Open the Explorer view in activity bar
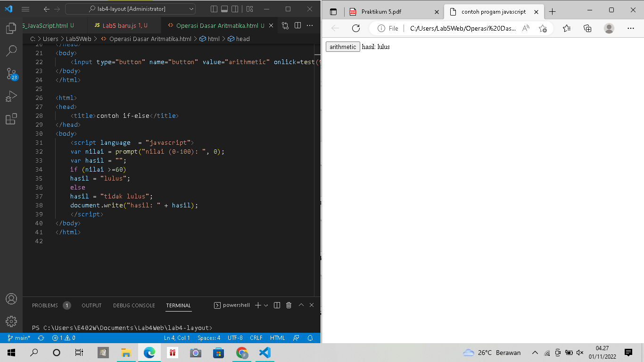Image resolution: width=644 pixels, height=362 pixels. click(11, 28)
